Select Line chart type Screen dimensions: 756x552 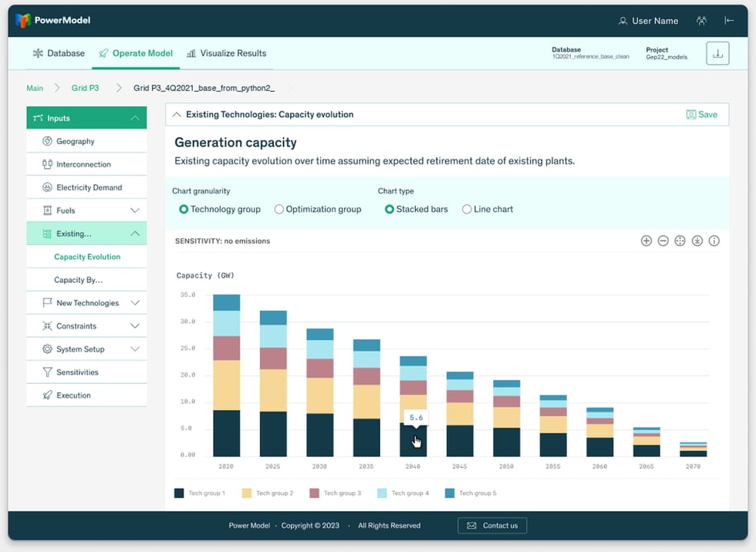click(x=467, y=209)
